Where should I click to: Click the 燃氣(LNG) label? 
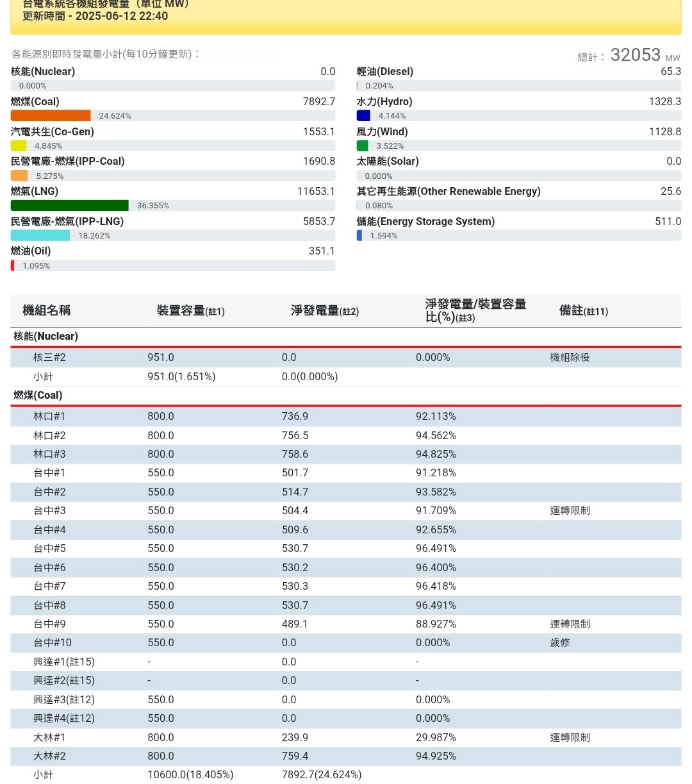click(35, 192)
